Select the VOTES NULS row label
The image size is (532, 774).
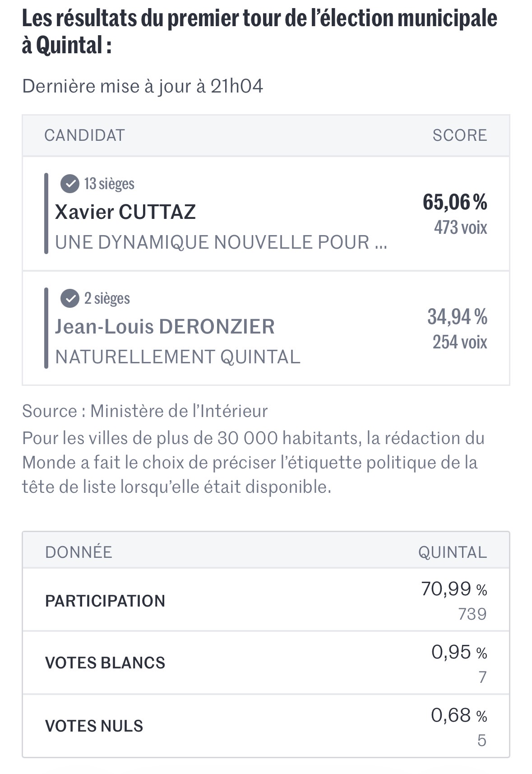point(94,726)
